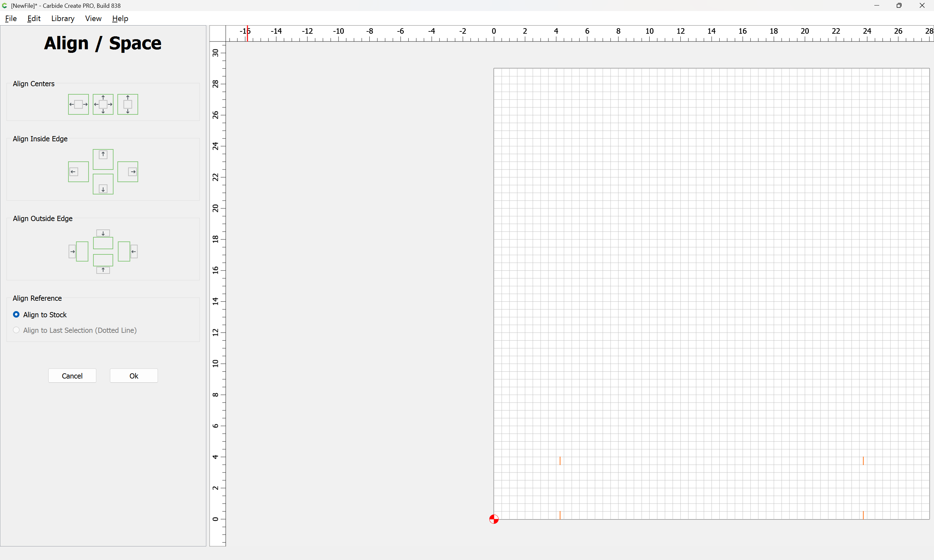Align to outside right edge
This screenshot has width=934, height=560.
tap(127, 251)
